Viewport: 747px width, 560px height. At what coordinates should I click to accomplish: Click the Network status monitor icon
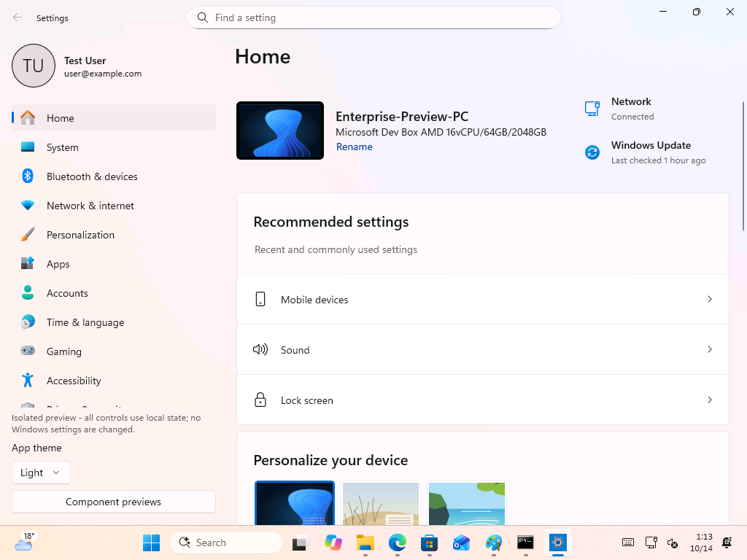[592, 109]
